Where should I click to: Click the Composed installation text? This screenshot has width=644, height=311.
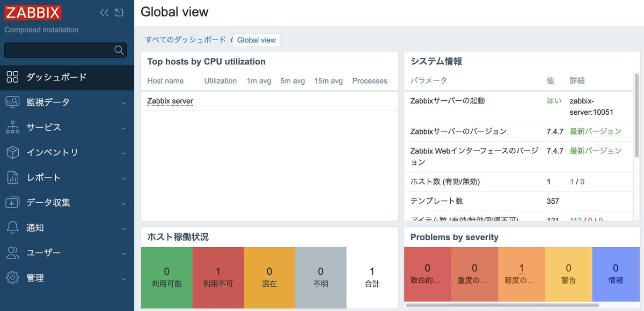41,30
